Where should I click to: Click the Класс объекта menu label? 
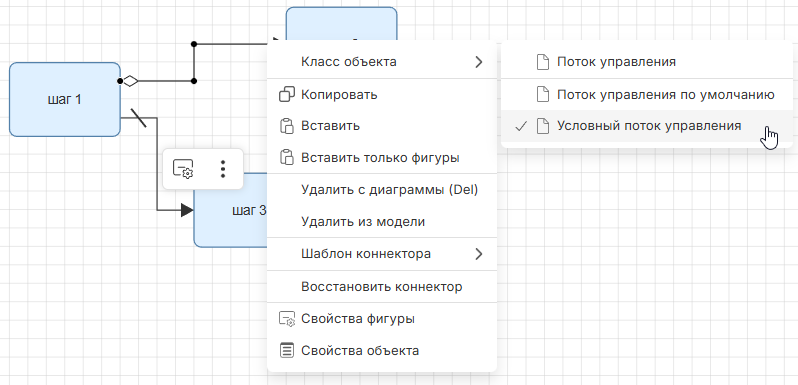(349, 62)
